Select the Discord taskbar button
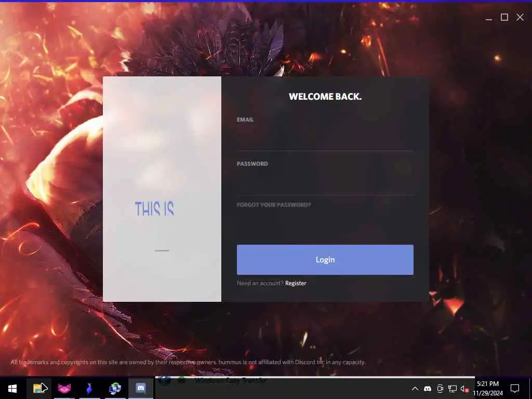 click(x=140, y=389)
